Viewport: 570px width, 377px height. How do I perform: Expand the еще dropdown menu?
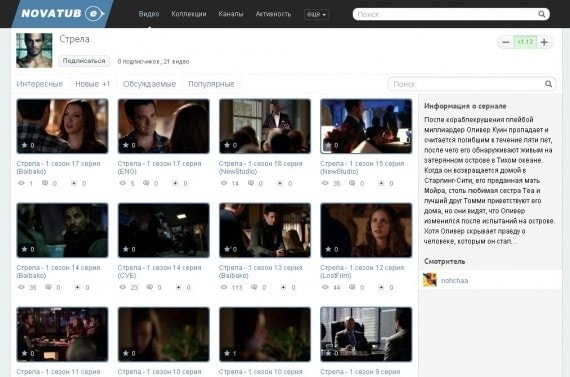coord(316,14)
